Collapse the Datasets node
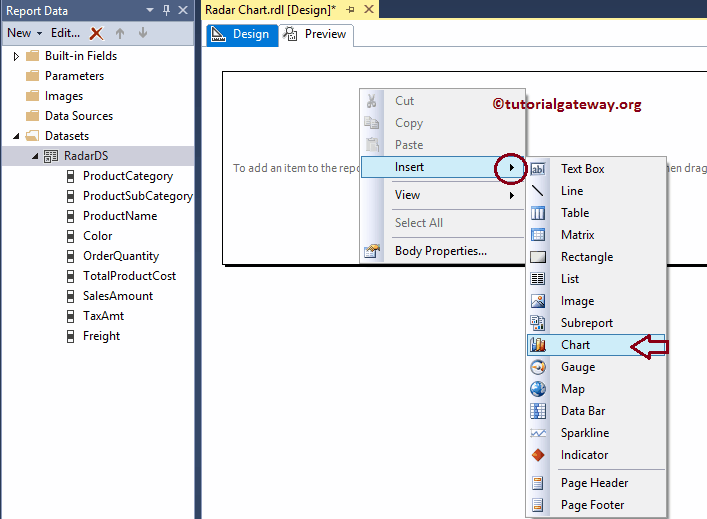The image size is (707, 519). pyautogui.click(x=16, y=136)
